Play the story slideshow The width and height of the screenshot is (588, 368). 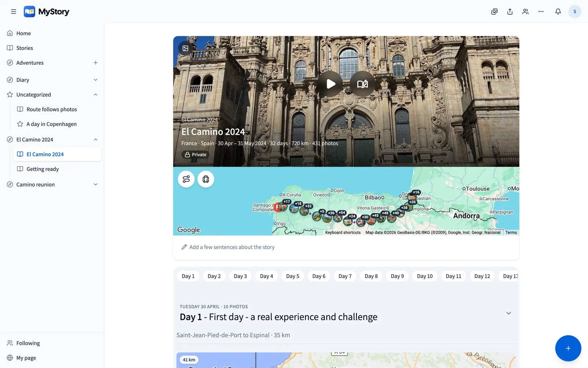coord(330,84)
